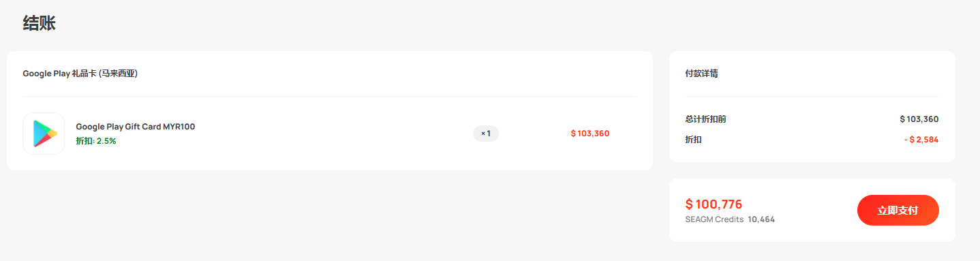The image size is (980, 261).
Task: Click the 折扣 label in payment details
Action: pos(693,140)
